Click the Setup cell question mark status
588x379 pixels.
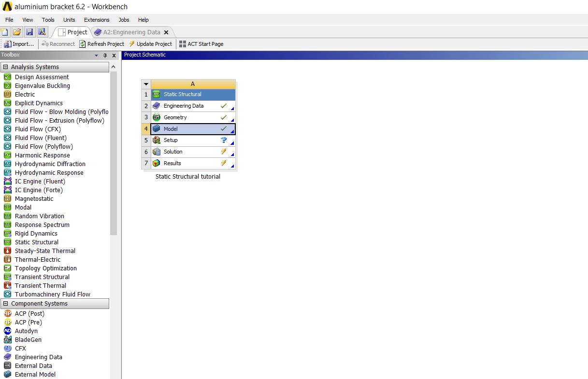click(x=224, y=140)
